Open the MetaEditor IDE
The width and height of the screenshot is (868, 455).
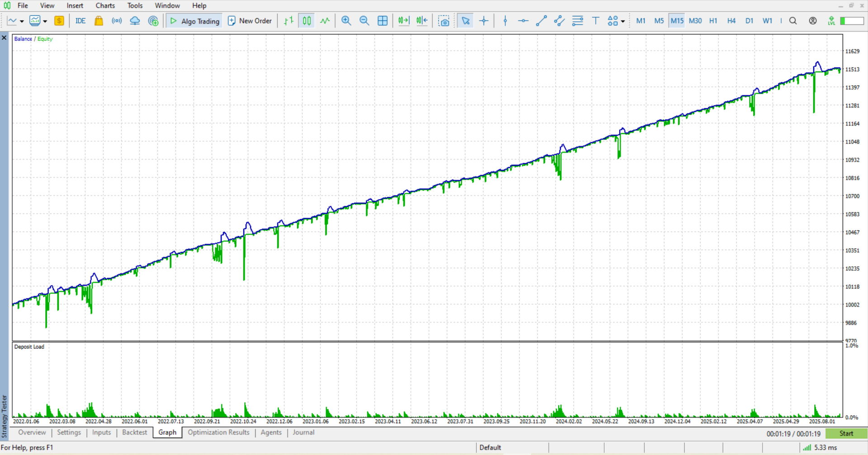pyautogui.click(x=81, y=21)
